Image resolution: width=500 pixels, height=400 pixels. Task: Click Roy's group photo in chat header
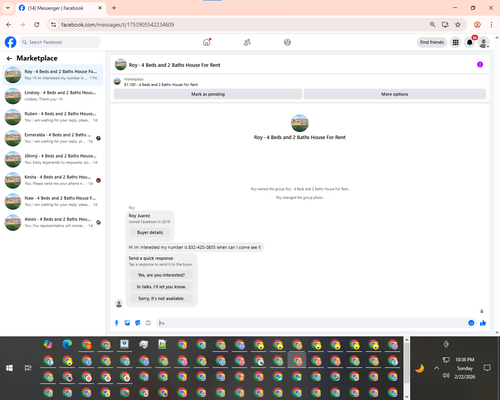pos(121,64)
